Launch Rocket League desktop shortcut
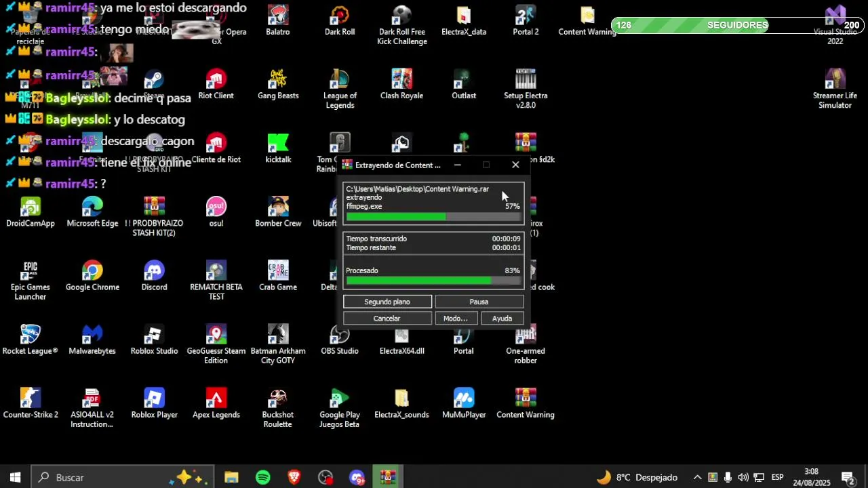The height and width of the screenshot is (488, 868). [x=31, y=340]
